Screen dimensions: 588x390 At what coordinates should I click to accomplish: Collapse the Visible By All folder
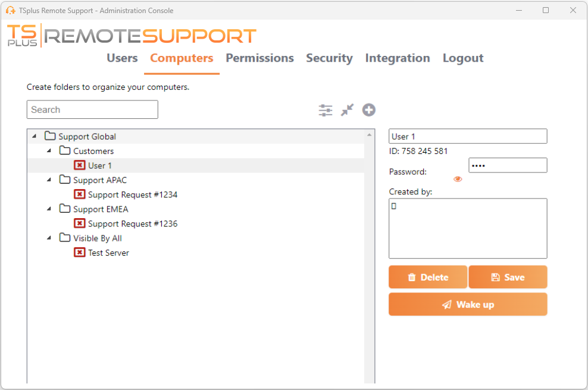point(50,238)
